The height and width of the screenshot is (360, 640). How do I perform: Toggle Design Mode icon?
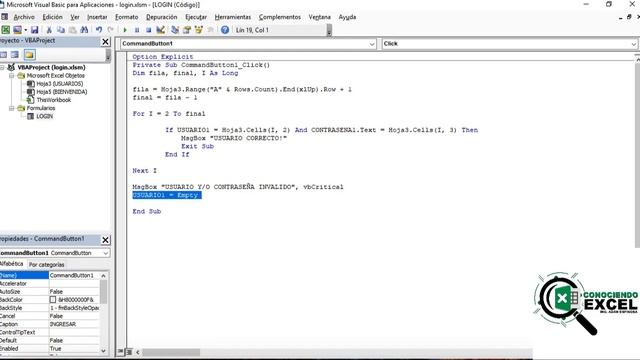point(160,30)
